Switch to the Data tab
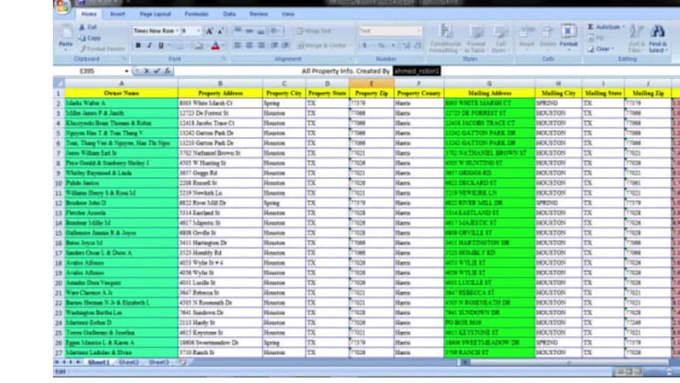 (229, 14)
